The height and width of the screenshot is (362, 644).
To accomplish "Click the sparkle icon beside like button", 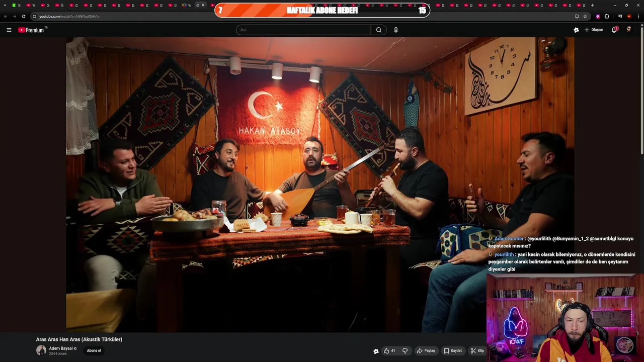I will (x=376, y=351).
